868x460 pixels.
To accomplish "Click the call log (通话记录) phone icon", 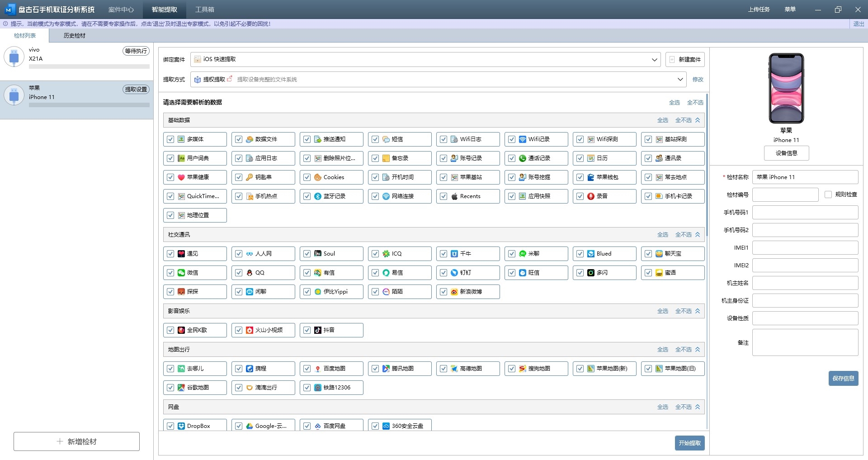I will point(523,158).
